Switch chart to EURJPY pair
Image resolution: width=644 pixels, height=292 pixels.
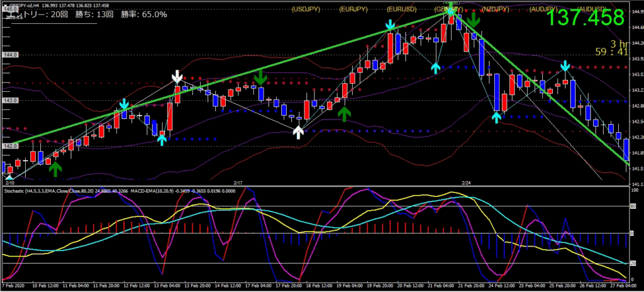pos(354,9)
